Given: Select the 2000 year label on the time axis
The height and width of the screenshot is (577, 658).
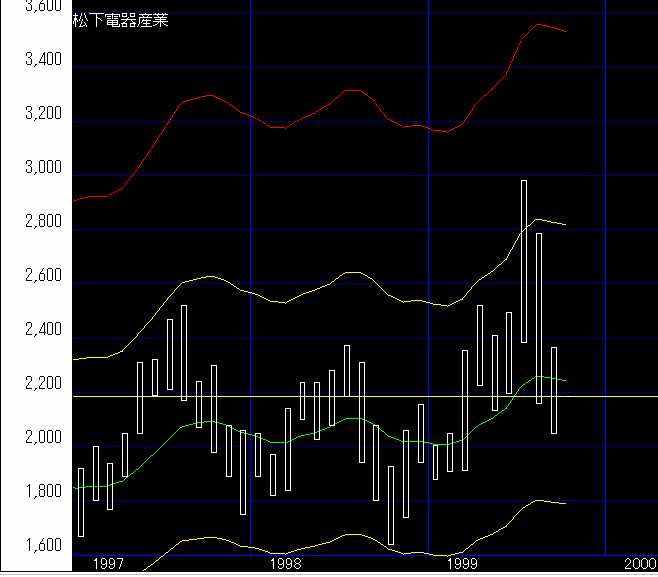Looking at the screenshot, I should pyautogui.click(x=639, y=565).
